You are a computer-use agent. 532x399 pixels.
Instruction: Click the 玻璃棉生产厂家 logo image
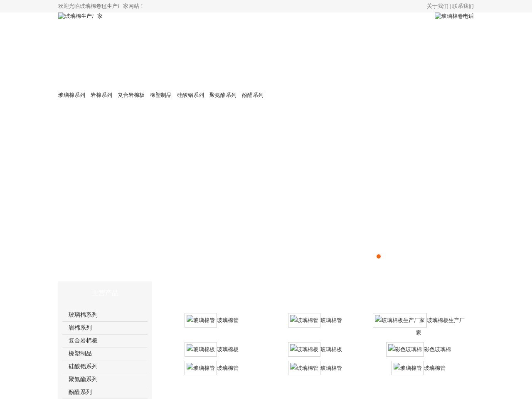(80, 16)
